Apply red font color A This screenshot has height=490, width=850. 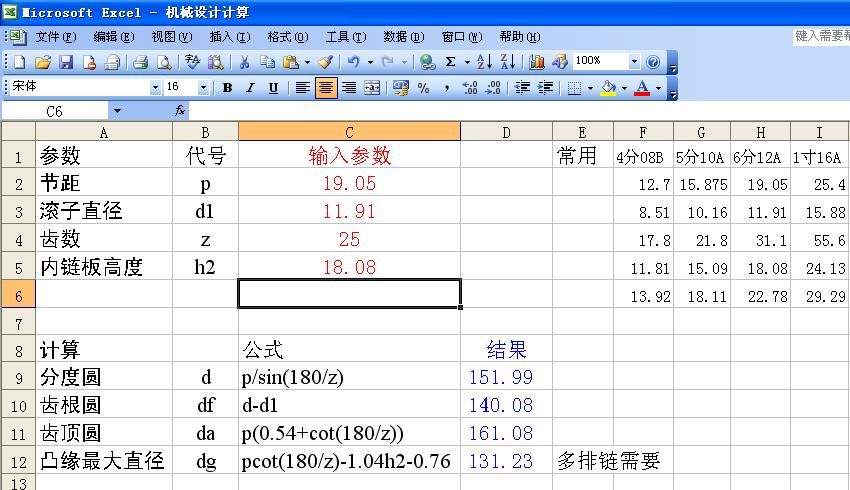(x=642, y=88)
